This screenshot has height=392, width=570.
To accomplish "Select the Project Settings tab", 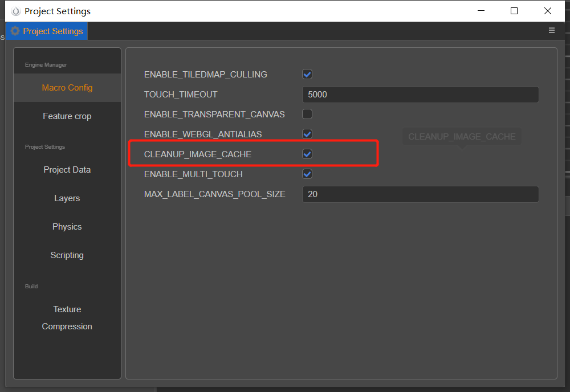I will coord(47,31).
